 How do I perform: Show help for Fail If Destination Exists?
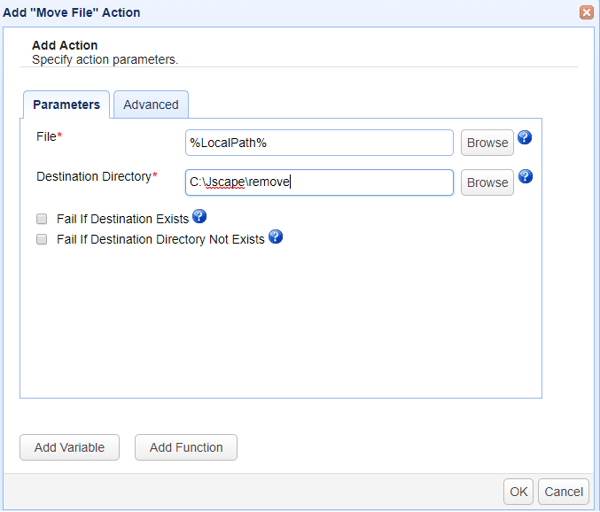(x=199, y=216)
